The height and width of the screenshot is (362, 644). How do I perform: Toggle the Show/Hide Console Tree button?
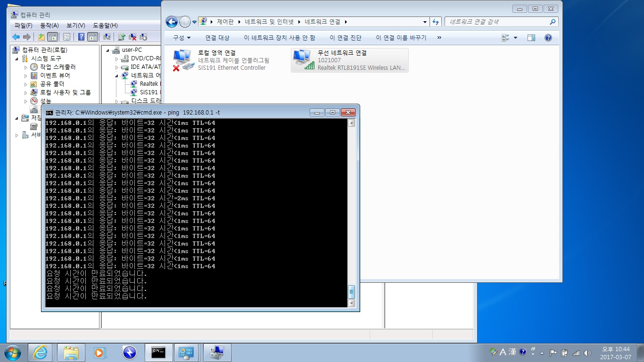tap(52, 37)
